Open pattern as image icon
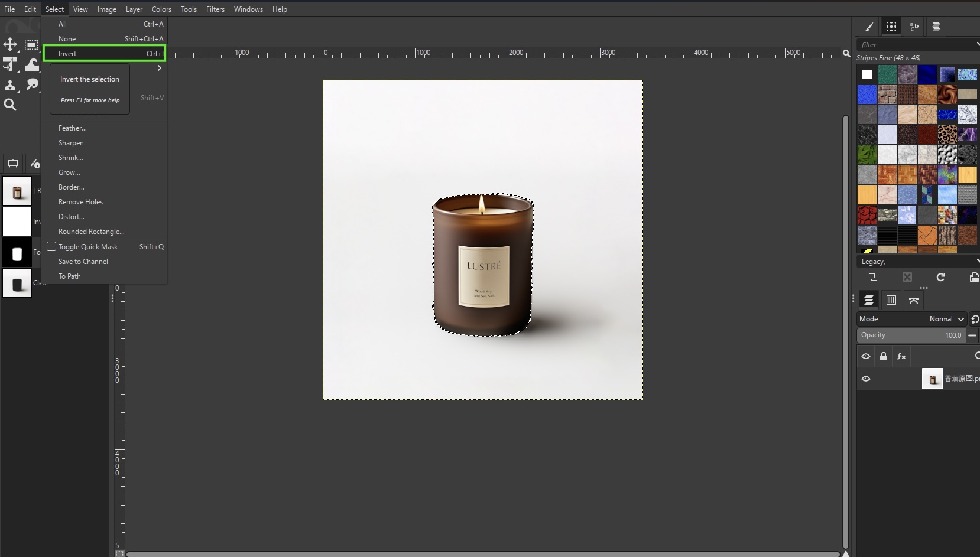980x557 pixels. [974, 277]
